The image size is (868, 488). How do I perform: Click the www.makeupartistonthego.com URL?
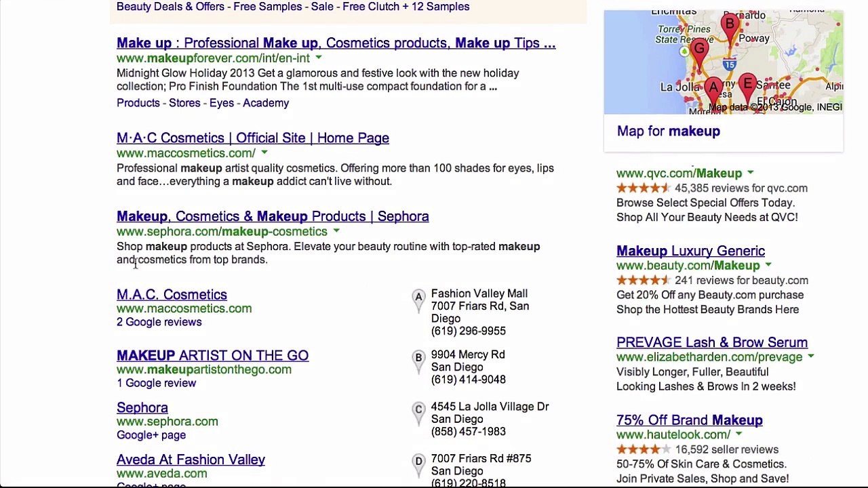tap(204, 370)
